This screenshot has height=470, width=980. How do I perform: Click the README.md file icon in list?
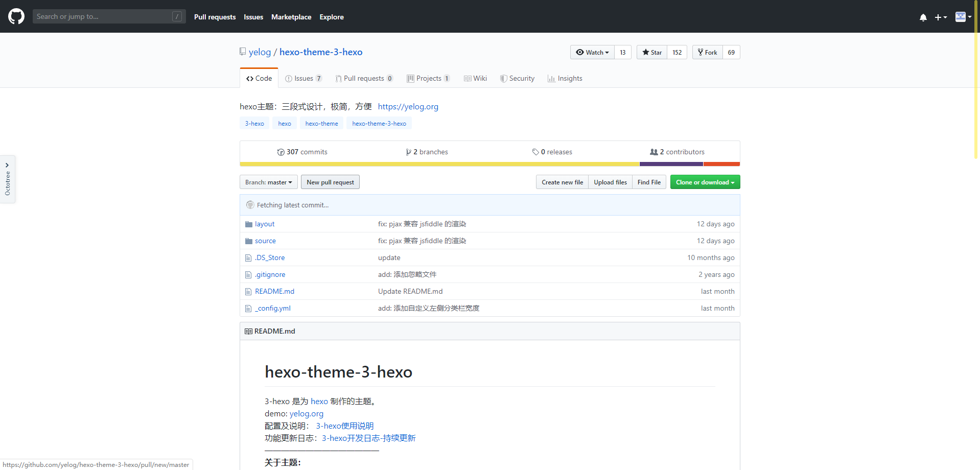248,292
